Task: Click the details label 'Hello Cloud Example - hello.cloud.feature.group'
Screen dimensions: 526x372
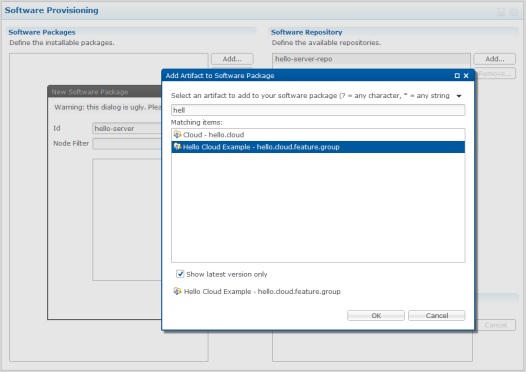Action: (262, 291)
